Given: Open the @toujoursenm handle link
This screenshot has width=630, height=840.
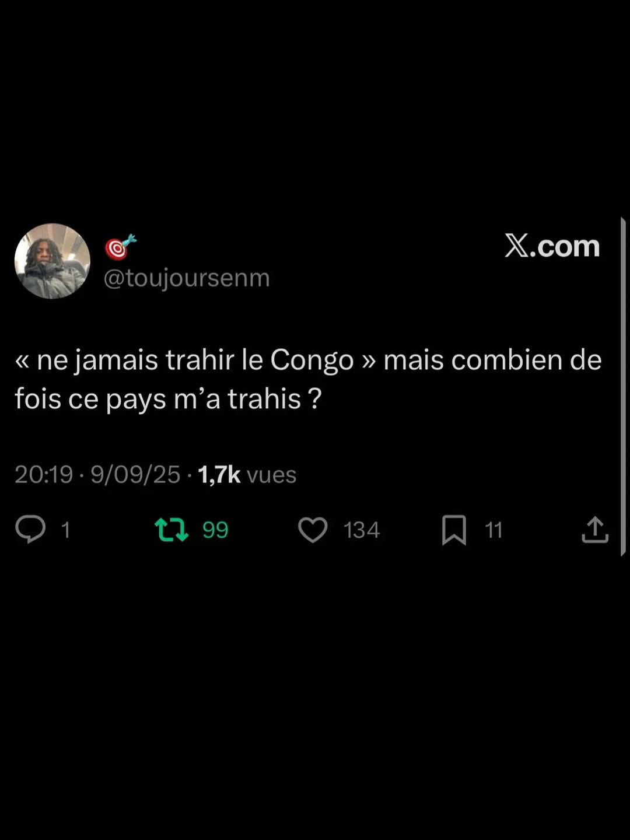Looking at the screenshot, I should (x=187, y=278).
